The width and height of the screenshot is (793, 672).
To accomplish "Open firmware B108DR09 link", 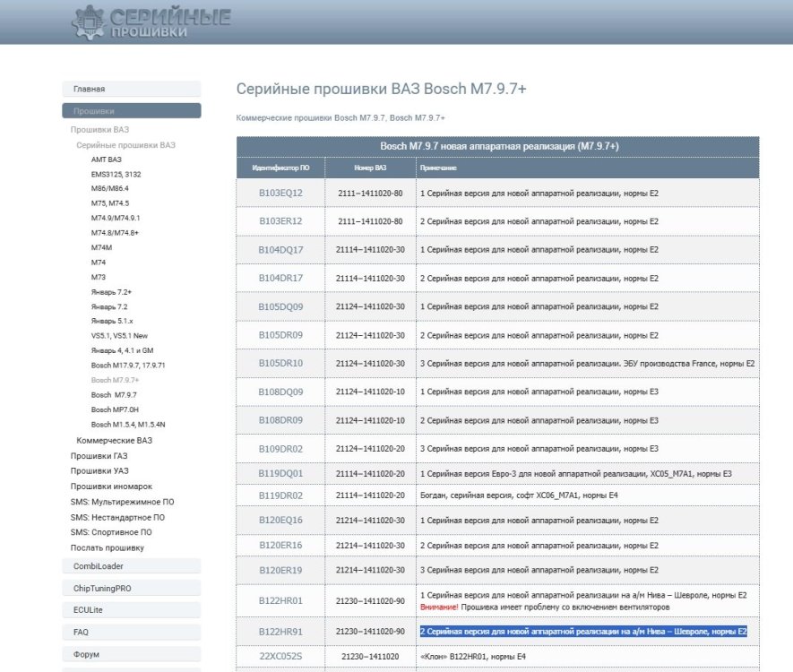I will pyautogui.click(x=280, y=421).
